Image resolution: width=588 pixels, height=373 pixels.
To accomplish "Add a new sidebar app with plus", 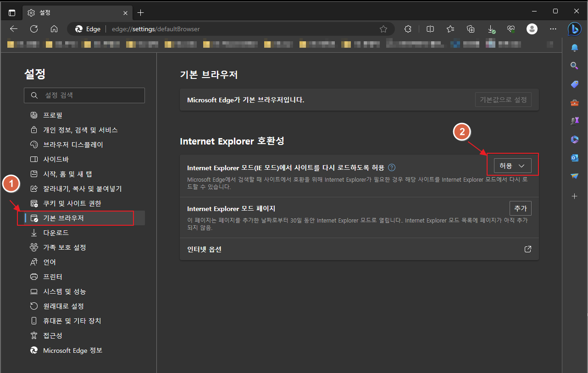I will (x=574, y=196).
